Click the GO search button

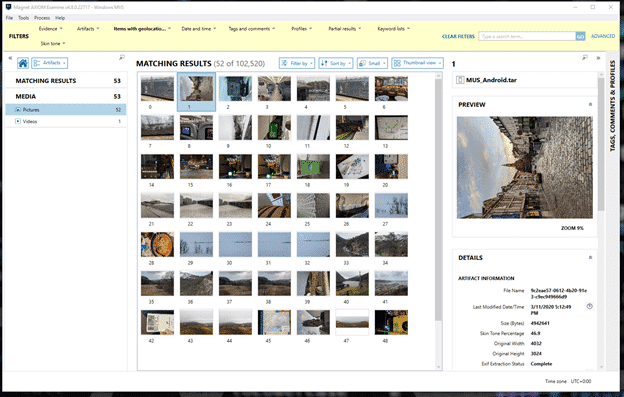[581, 36]
